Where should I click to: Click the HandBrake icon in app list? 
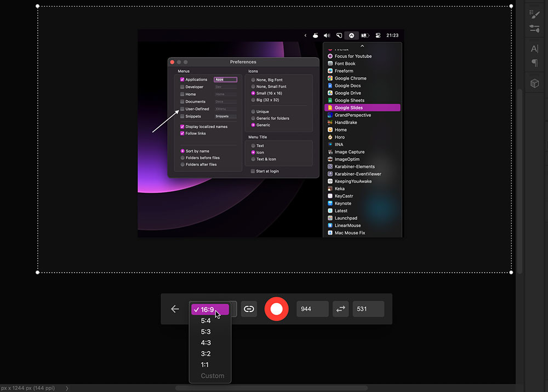pyautogui.click(x=330, y=123)
